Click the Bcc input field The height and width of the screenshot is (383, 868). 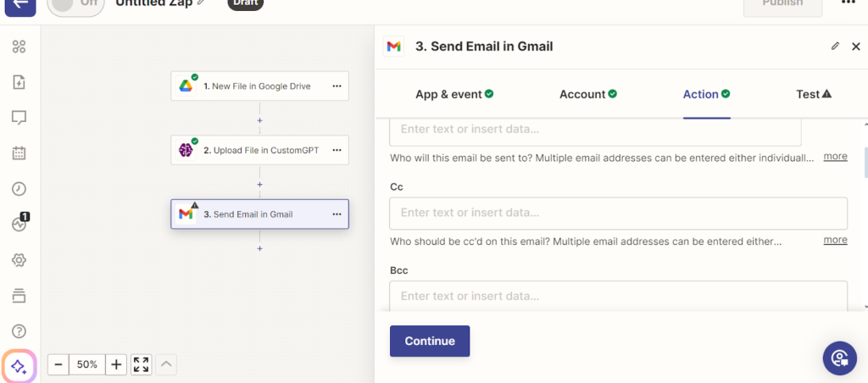(618, 296)
